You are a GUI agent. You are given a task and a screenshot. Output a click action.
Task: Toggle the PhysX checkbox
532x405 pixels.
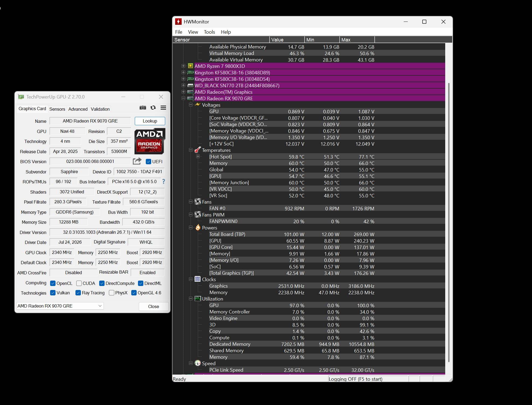[x=112, y=293]
